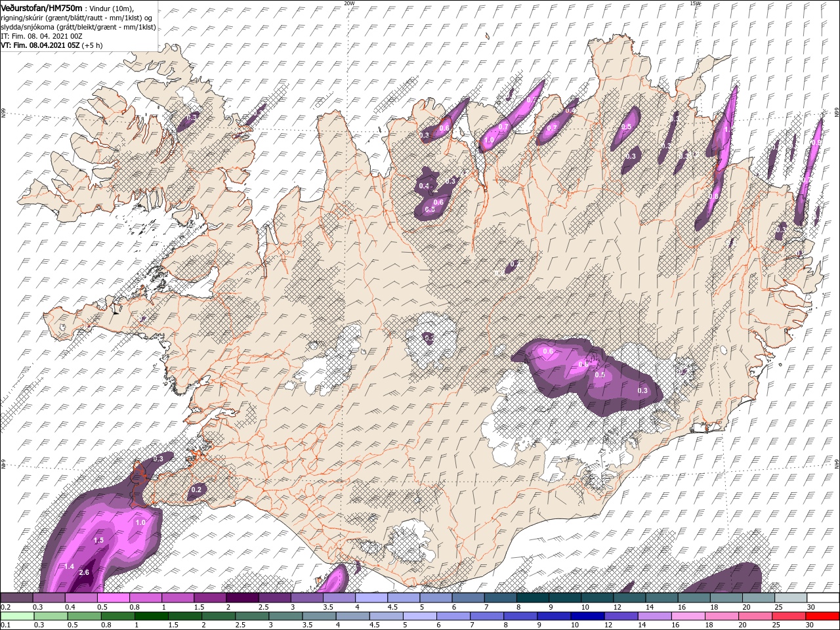Click the 'rigning/skúrir' legend description line
This screenshot has height=630, width=840.
click(x=77, y=17)
